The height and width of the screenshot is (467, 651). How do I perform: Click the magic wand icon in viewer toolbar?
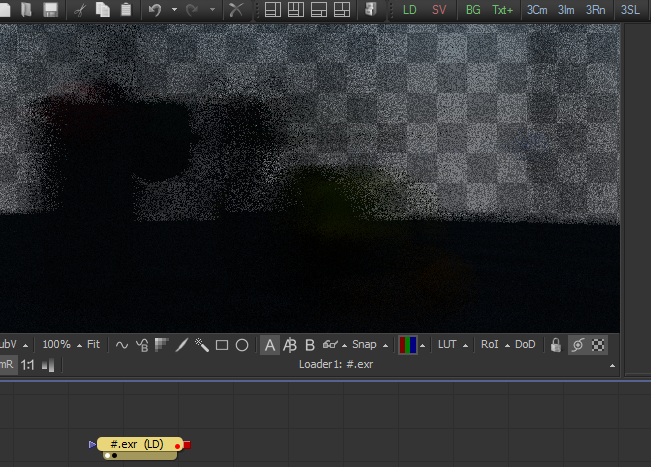(201, 345)
